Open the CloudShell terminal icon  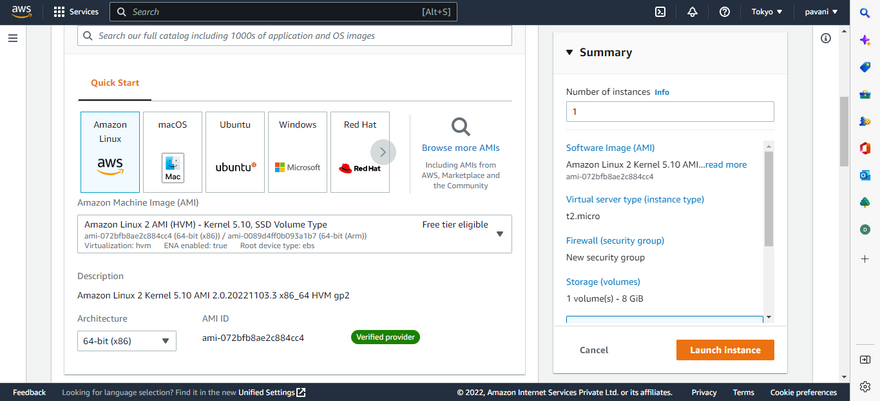click(x=660, y=12)
